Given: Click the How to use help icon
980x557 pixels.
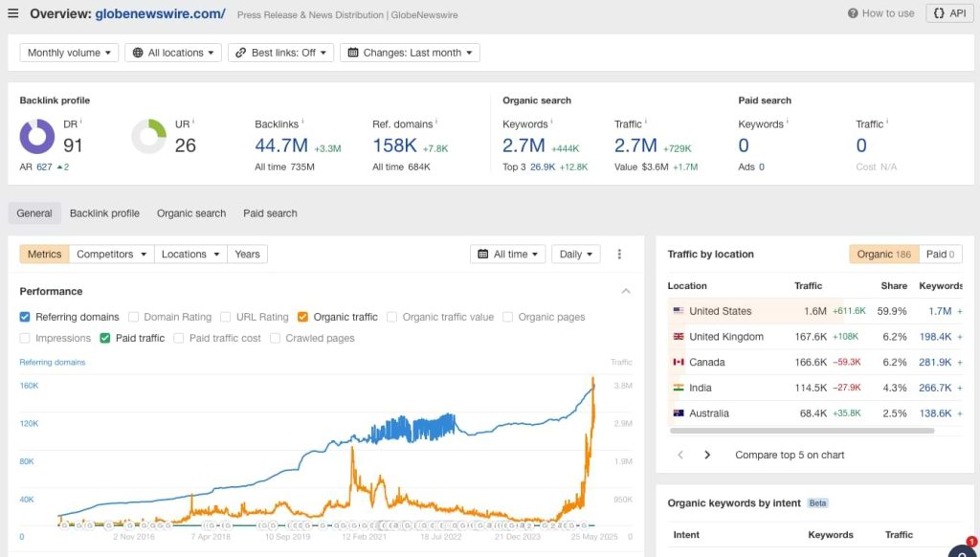Looking at the screenshot, I should pyautogui.click(x=853, y=13).
